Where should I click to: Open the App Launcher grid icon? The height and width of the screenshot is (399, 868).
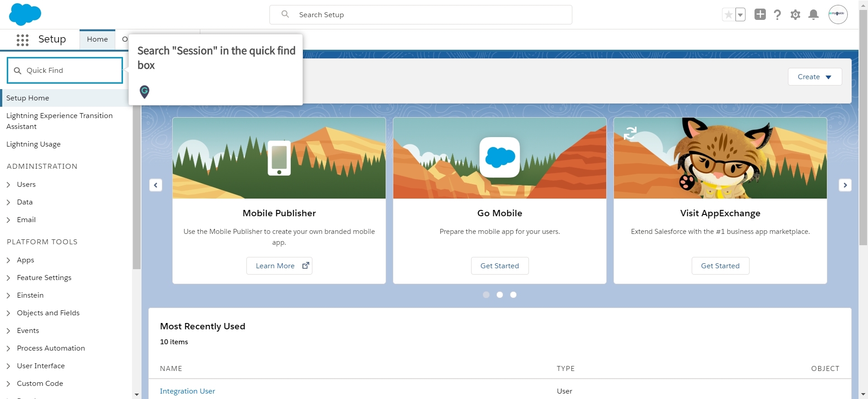click(x=23, y=40)
